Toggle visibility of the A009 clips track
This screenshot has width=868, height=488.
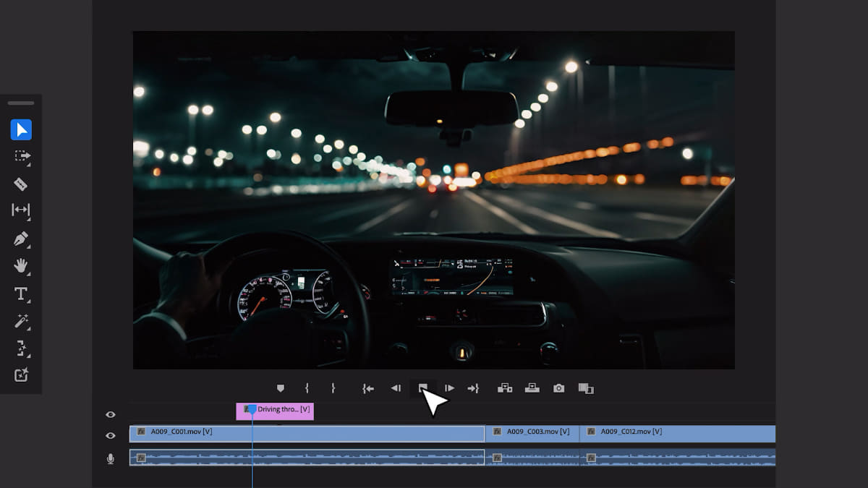tap(110, 435)
